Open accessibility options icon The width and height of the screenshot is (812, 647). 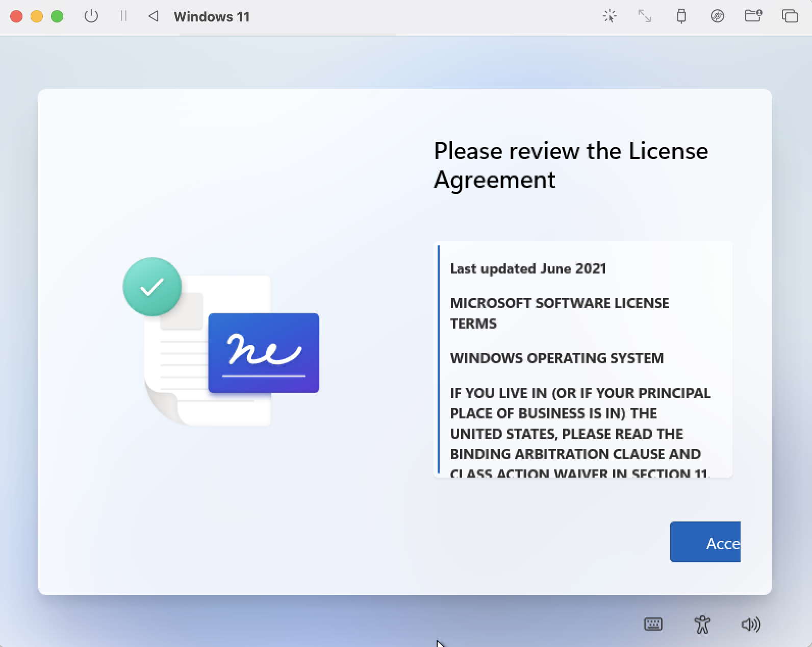(x=702, y=625)
